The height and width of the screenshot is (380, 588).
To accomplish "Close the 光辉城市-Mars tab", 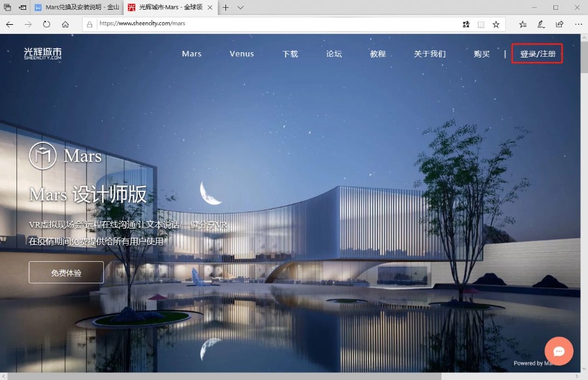I will pyautogui.click(x=210, y=7).
